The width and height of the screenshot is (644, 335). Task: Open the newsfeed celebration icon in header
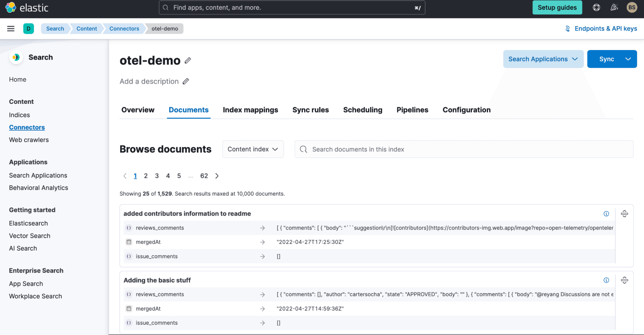click(x=614, y=7)
